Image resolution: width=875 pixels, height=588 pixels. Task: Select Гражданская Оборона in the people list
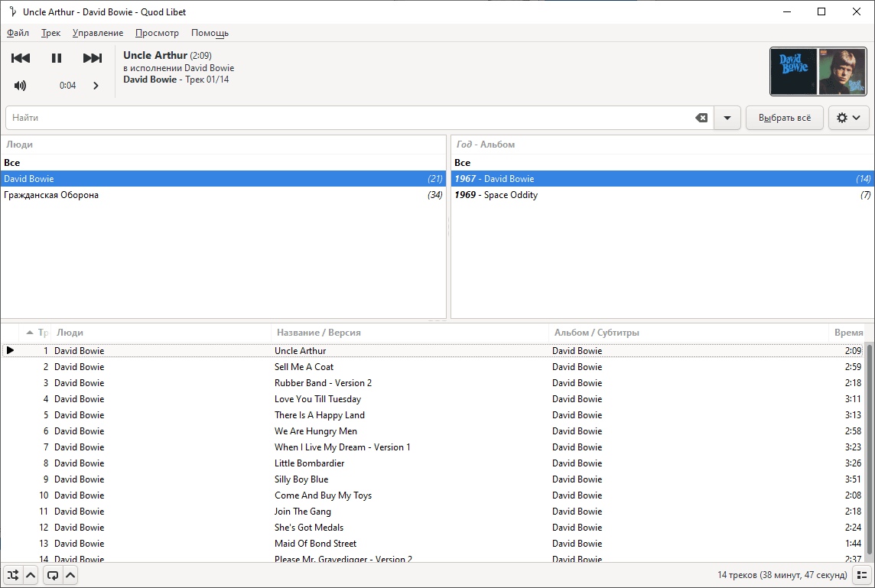tap(51, 195)
